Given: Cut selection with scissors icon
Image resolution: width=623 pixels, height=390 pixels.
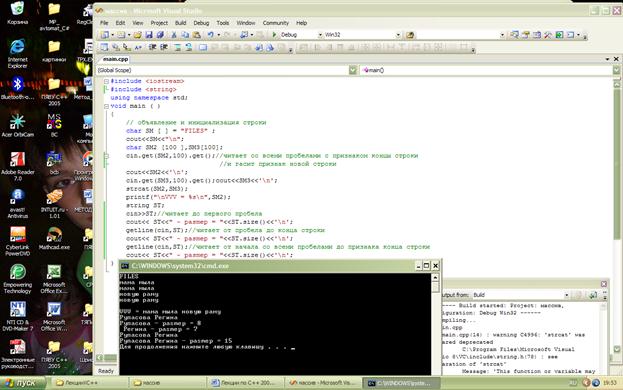Looking at the screenshot, I should [174, 35].
